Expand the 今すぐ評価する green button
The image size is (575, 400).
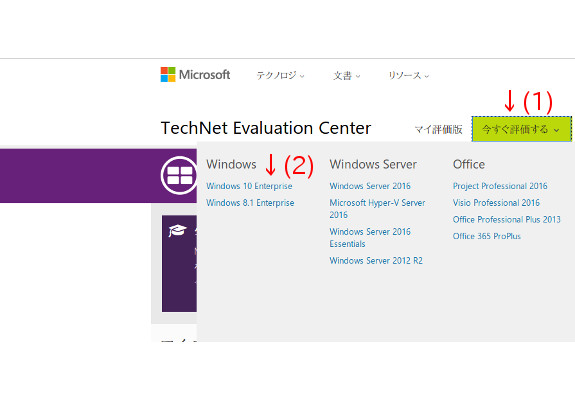(x=521, y=129)
